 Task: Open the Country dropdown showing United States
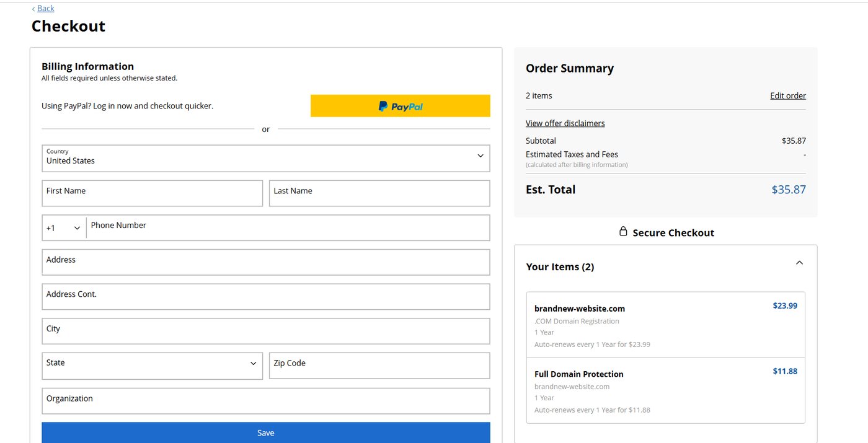click(265, 159)
